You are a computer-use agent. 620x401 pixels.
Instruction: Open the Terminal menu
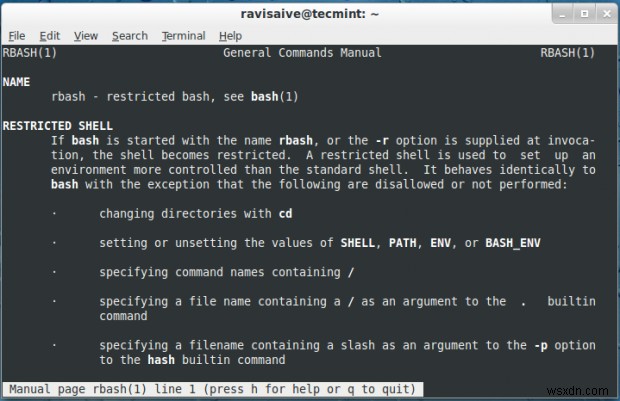click(x=183, y=36)
